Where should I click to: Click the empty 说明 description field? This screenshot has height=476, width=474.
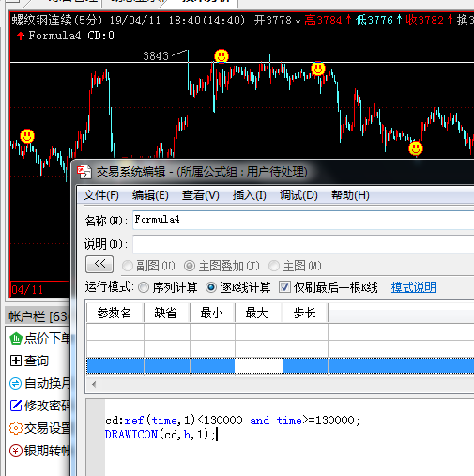pos(303,244)
